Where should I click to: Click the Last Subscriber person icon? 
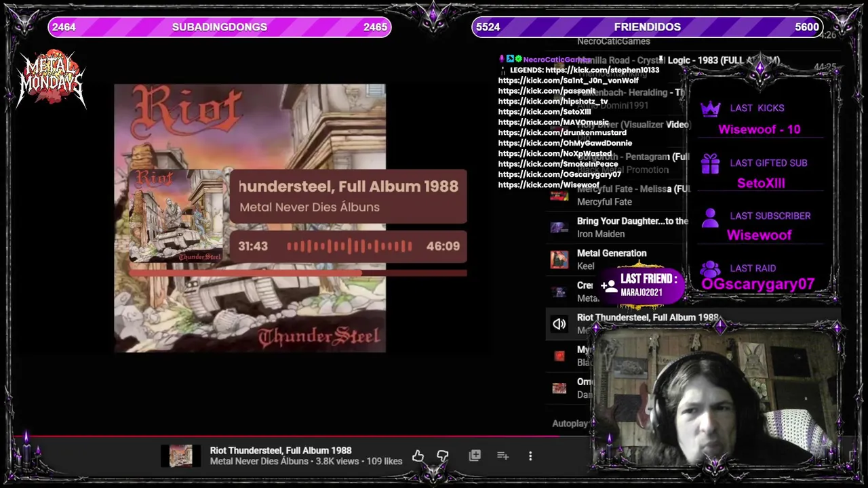pyautogui.click(x=710, y=217)
